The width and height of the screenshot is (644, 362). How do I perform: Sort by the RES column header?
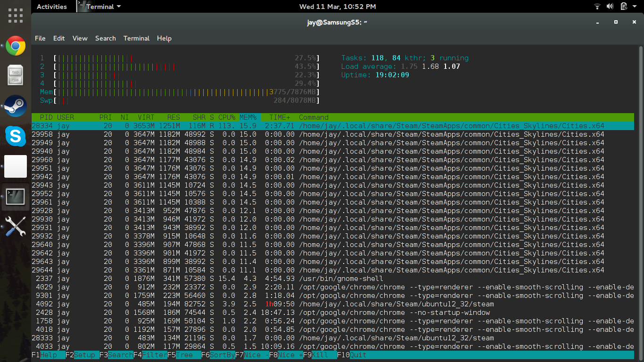pos(173,117)
